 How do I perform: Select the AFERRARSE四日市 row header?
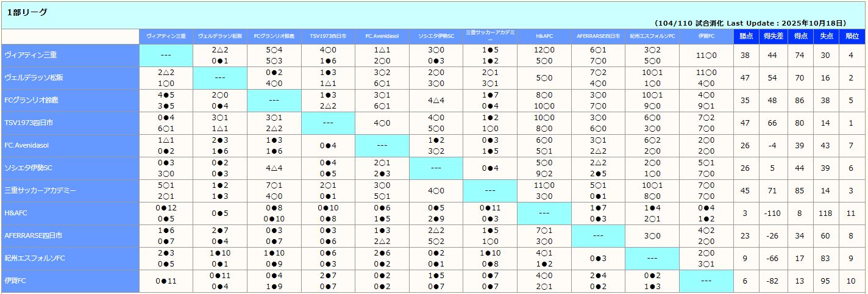(x=33, y=235)
